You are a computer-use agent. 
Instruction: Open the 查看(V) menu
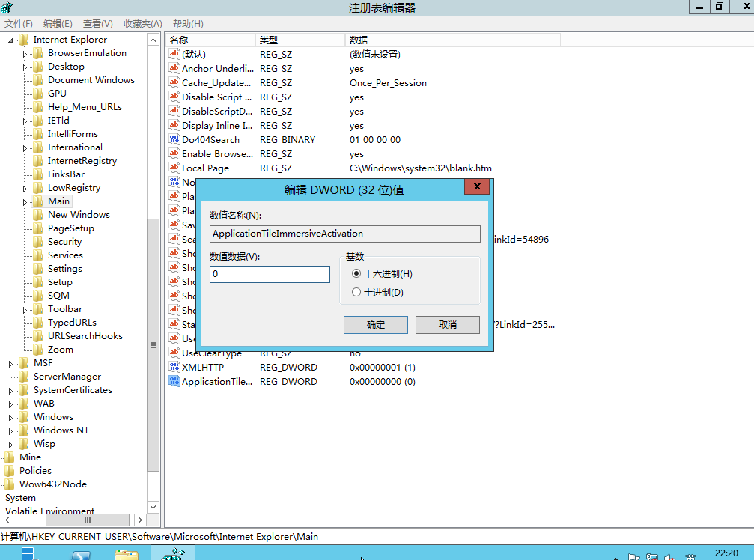click(x=97, y=23)
